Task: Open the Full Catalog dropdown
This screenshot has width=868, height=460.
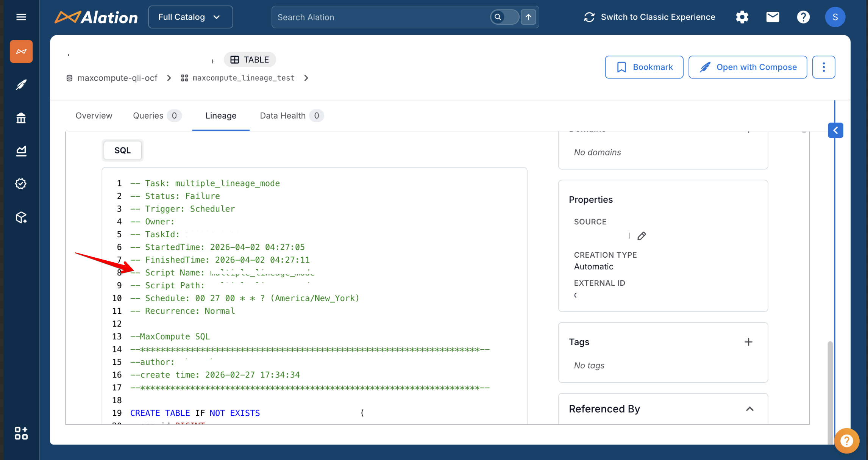Action: (x=190, y=17)
